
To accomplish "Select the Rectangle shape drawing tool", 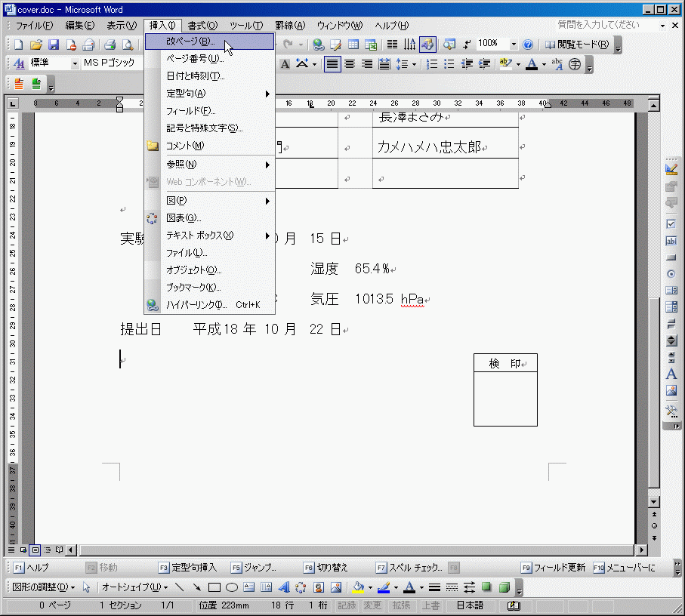I will point(214,587).
